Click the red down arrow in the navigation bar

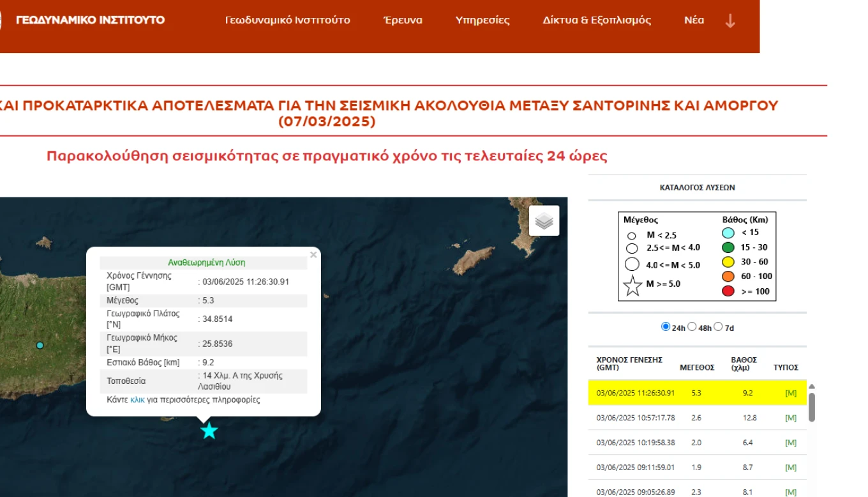point(730,20)
